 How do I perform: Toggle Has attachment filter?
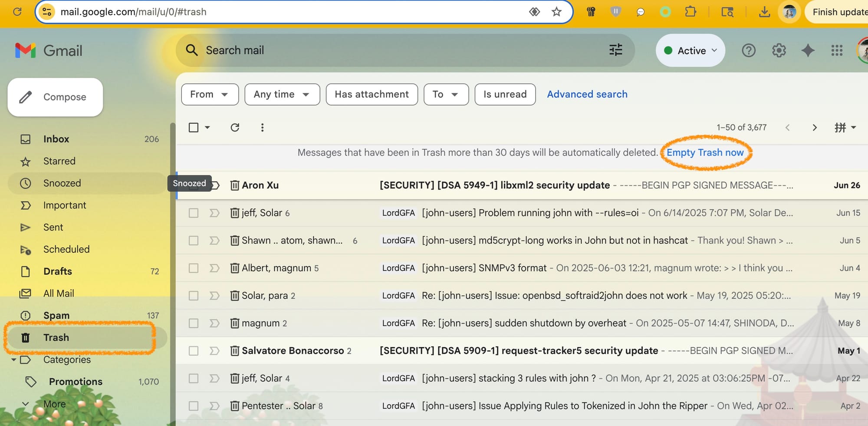(372, 94)
